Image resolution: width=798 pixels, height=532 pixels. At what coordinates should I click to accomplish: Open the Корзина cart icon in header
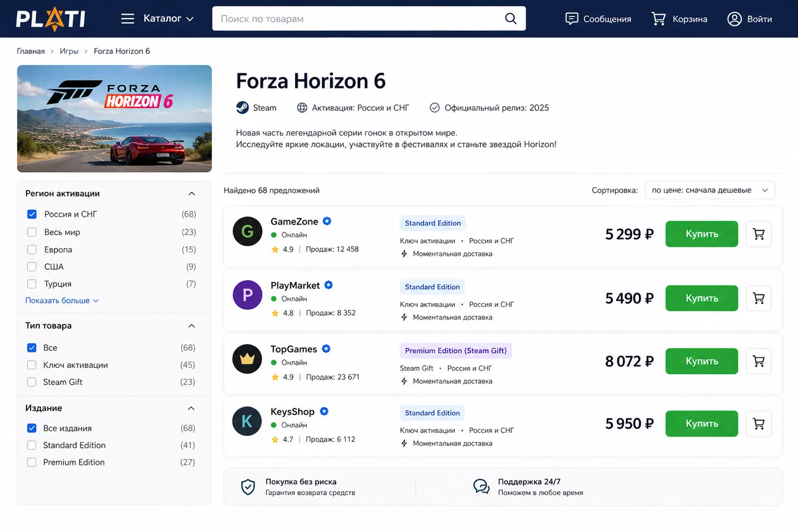click(658, 19)
